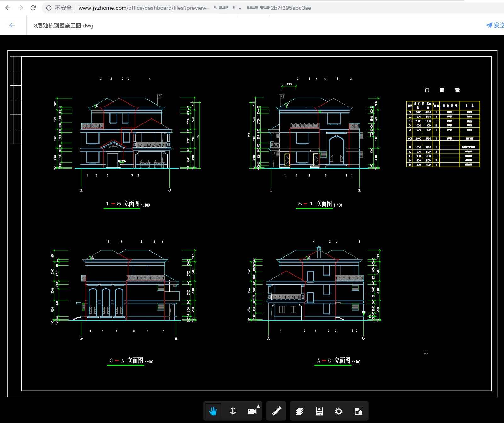The height and width of the screenshot is (423, 504).
Task: Activate the pan hand tool
Action: [x=213, y=411]
